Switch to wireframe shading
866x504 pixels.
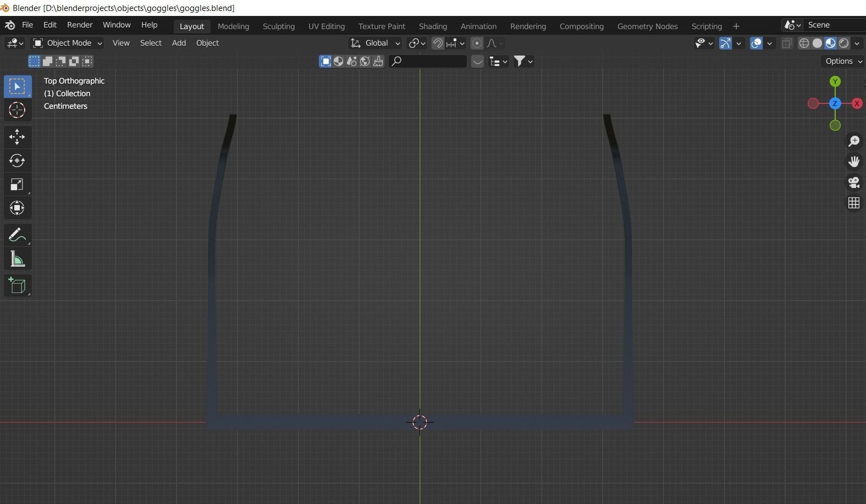point(804,43)
